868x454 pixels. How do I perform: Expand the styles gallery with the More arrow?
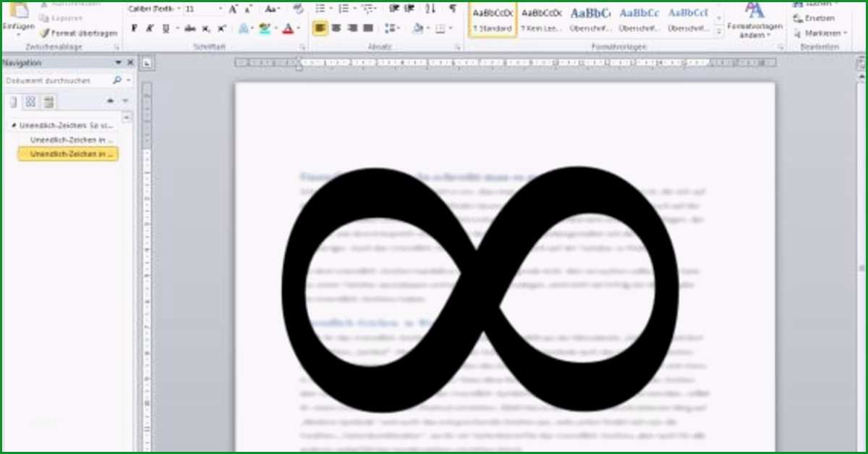click(718, 33)
